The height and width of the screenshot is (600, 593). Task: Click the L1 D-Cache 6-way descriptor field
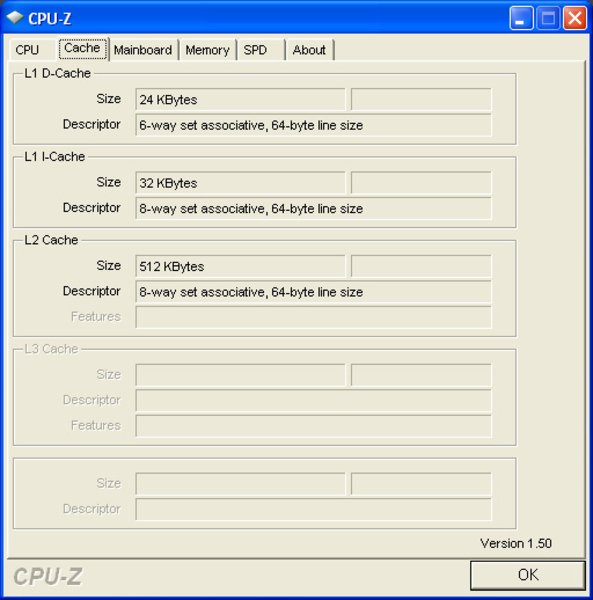point(313,125)
